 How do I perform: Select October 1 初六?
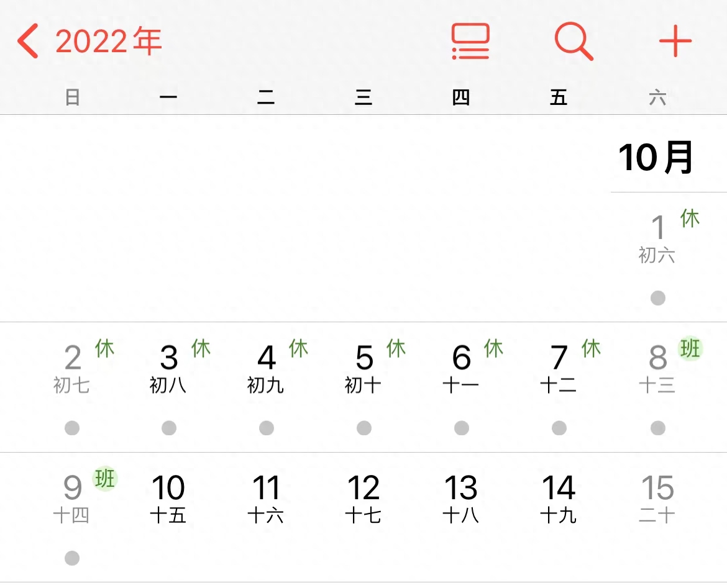tap(657, 238)
